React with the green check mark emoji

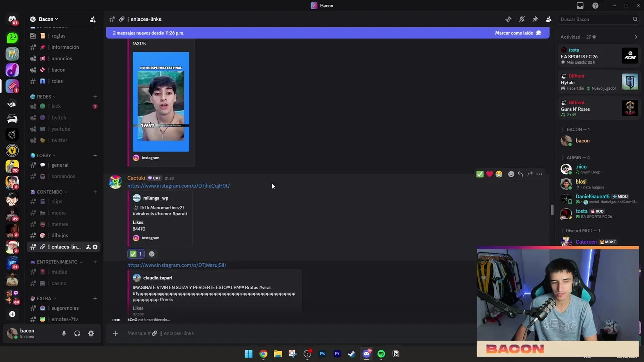point(480,174)
